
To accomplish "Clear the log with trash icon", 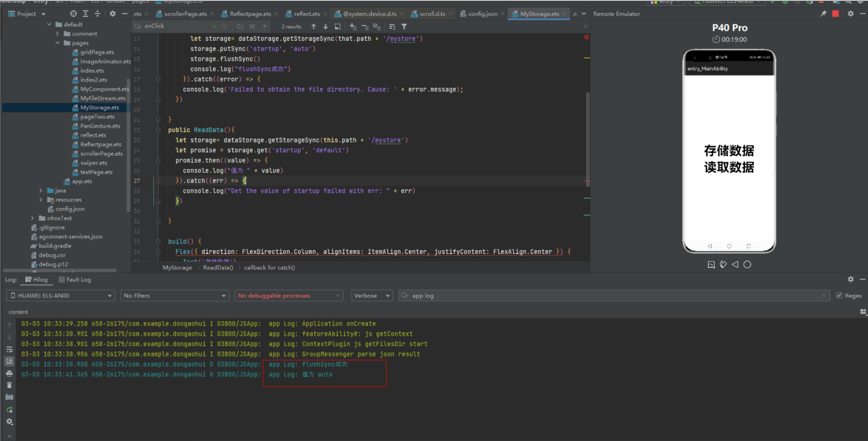I will click(9, 385).
